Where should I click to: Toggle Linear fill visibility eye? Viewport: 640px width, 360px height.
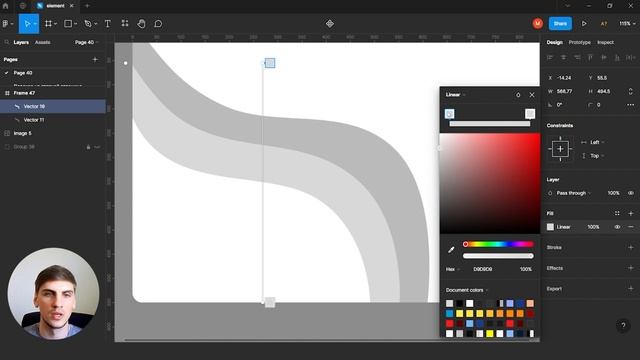tap(617, 227)
